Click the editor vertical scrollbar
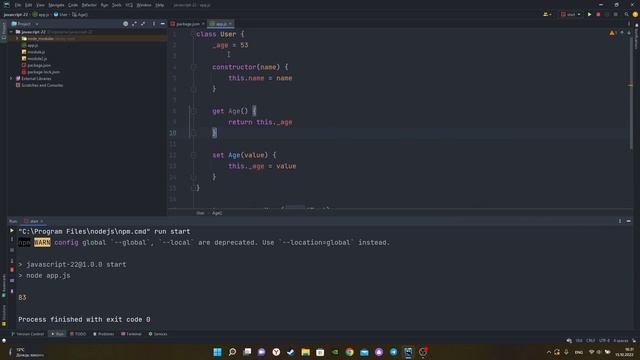 point(631,92)
